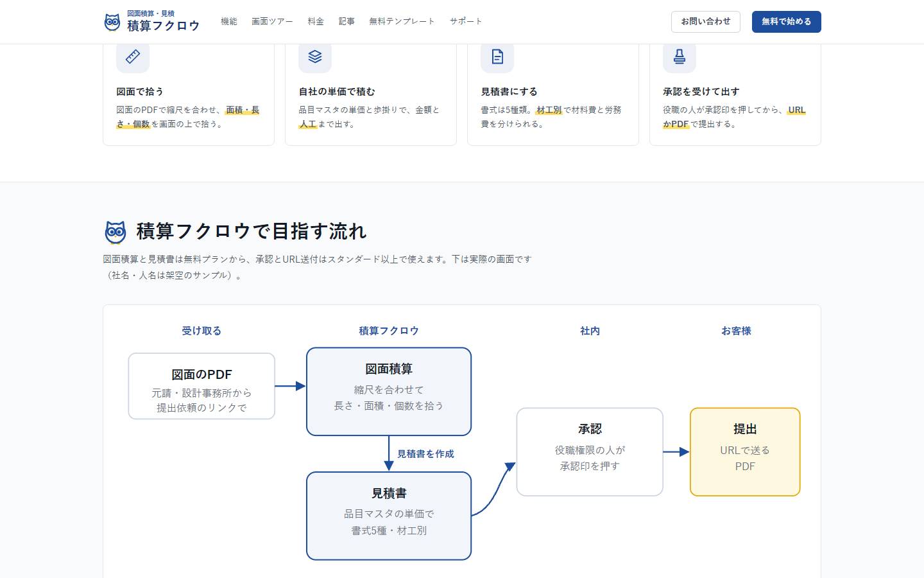Select the 承認 flow box
This screenshot has height=578, width=924.
pos(590,451)
